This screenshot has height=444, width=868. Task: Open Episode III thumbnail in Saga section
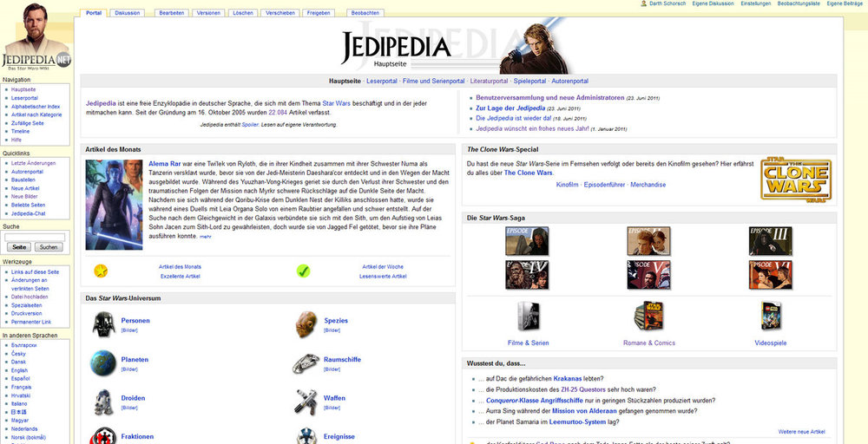tap(771, 240)
